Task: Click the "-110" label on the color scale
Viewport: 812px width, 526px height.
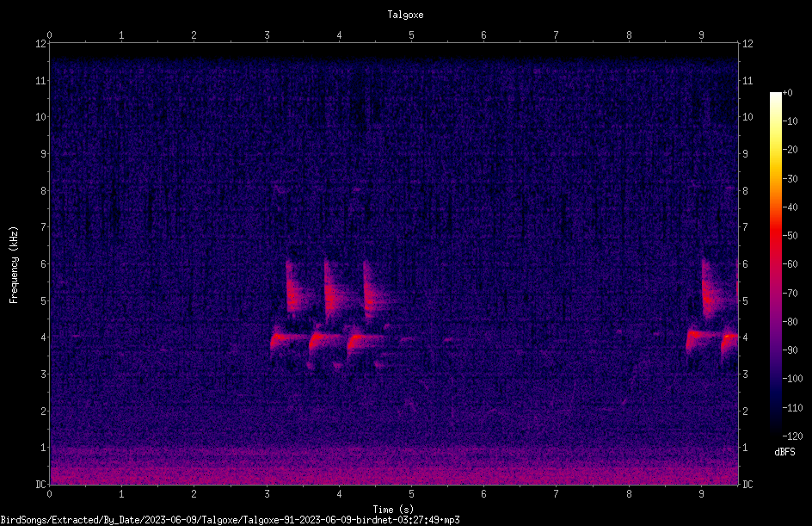Action: coord(792,408)
